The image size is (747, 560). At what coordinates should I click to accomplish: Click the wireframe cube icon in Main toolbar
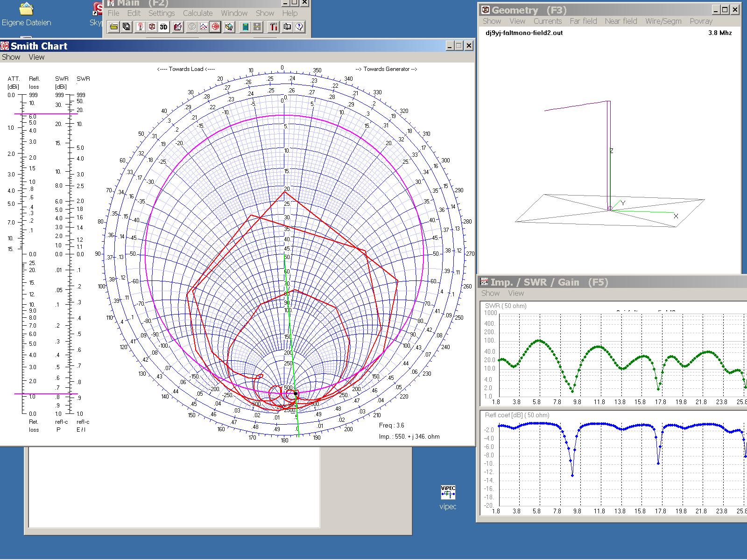[x=152, y=27]
